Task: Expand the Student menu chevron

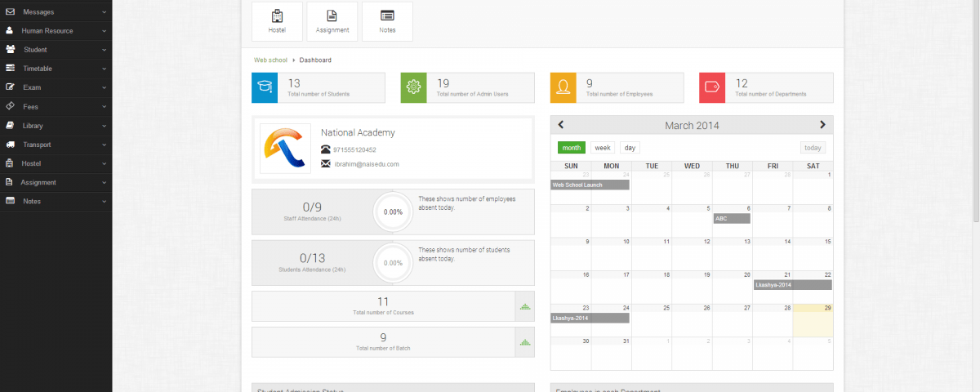Action: click(104, 50)
